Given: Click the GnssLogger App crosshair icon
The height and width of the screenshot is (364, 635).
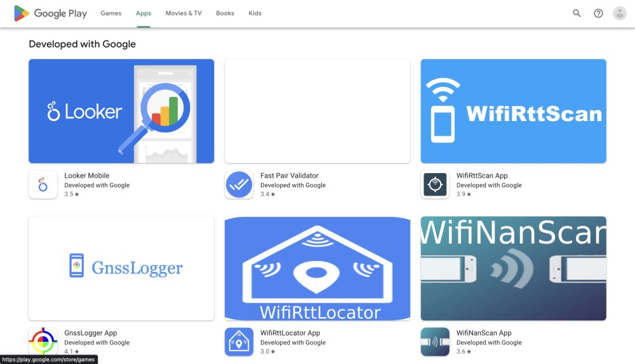Looking at the screenshot, I should coord(43,342).
